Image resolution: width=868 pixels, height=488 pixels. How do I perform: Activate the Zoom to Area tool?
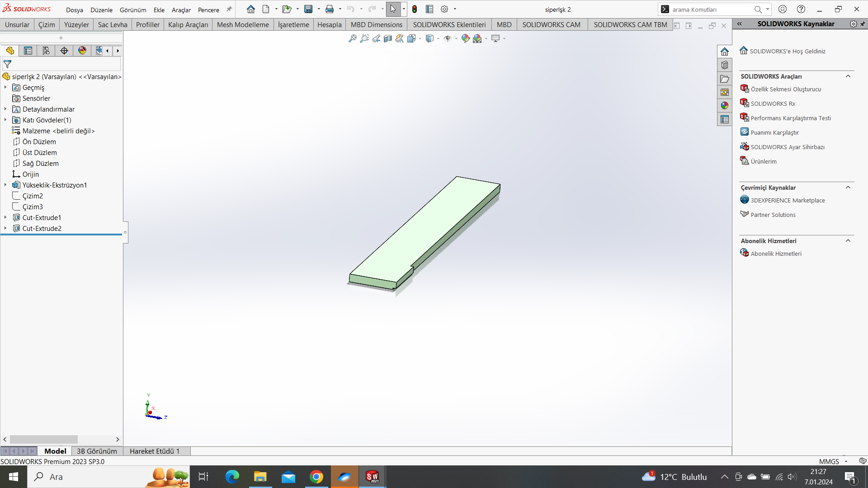[x=364, y=39]
